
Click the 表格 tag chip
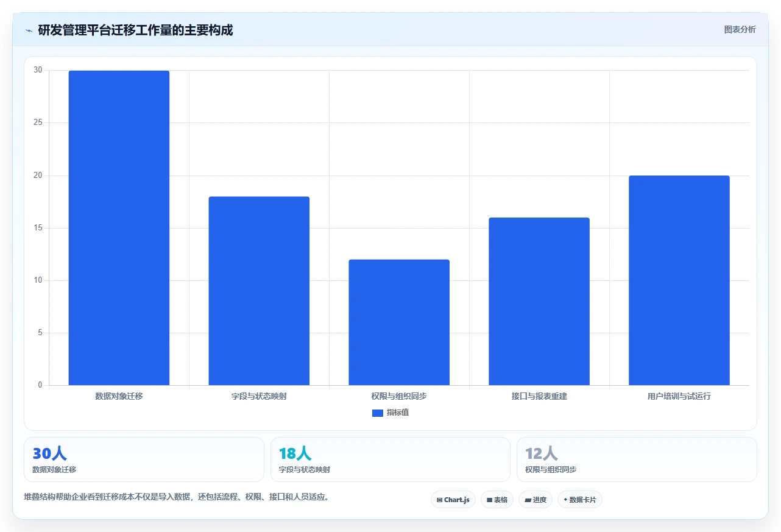(x=497, y=500)
